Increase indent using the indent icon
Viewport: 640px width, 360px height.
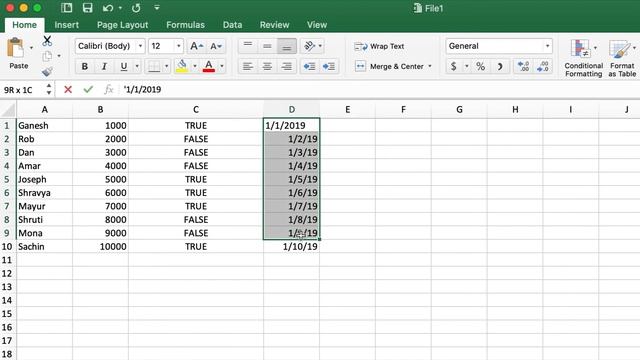pos(329,66)
